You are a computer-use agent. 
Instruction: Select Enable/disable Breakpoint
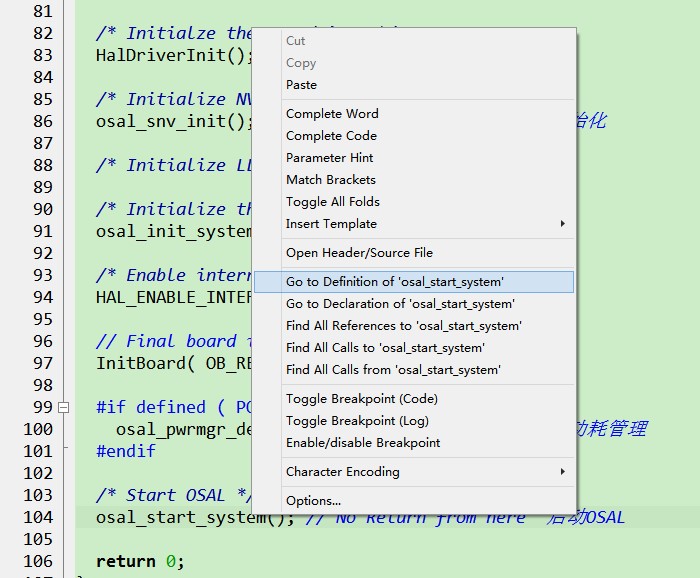[x=414, y=443]
